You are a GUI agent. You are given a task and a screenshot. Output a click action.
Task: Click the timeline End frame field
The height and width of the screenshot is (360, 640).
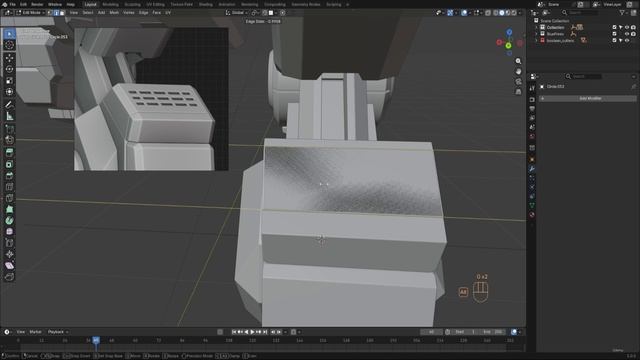pyautogui.click(x=493, y=332)
